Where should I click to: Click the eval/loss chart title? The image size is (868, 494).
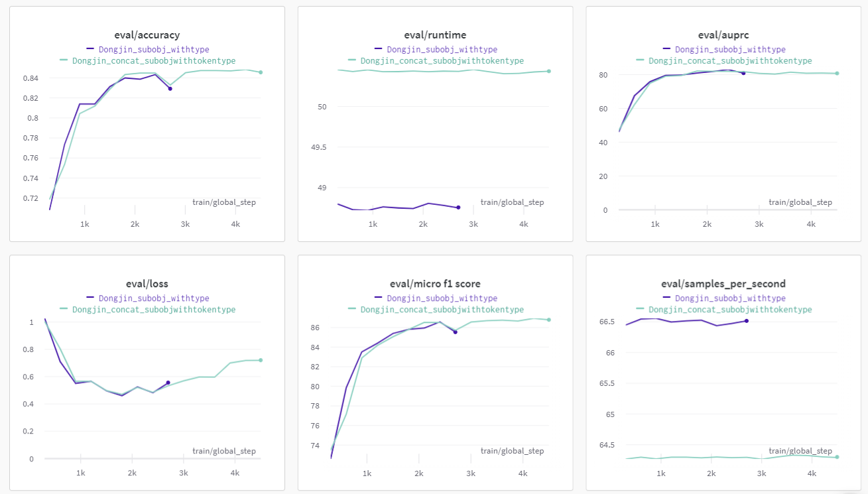pos(147,284)
